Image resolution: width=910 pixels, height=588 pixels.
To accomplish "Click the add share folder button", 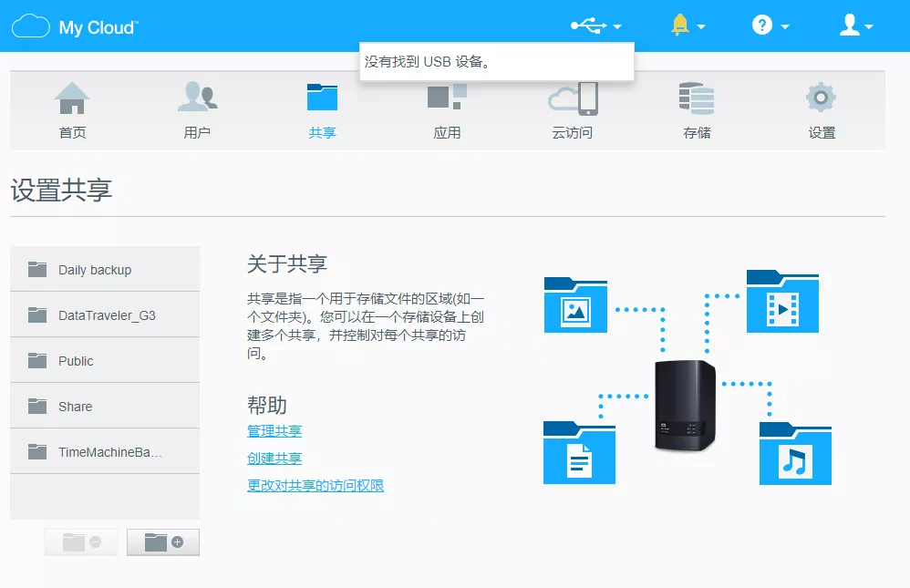I will (163, 542).
